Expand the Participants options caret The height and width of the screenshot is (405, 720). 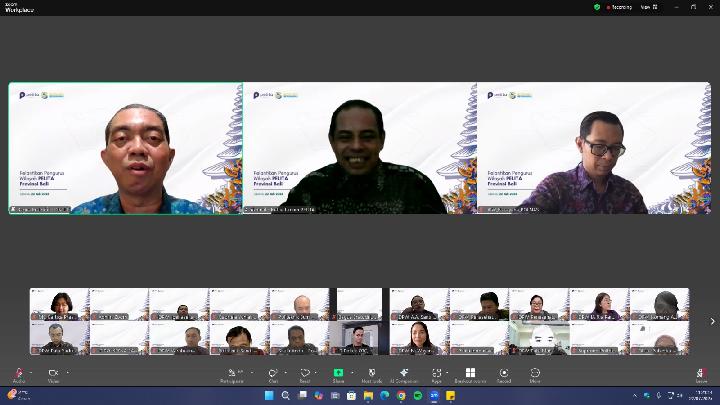point(252,372)
